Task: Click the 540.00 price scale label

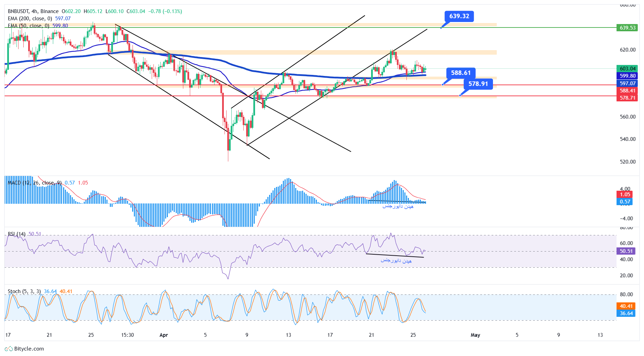Action: click(628, 139)
